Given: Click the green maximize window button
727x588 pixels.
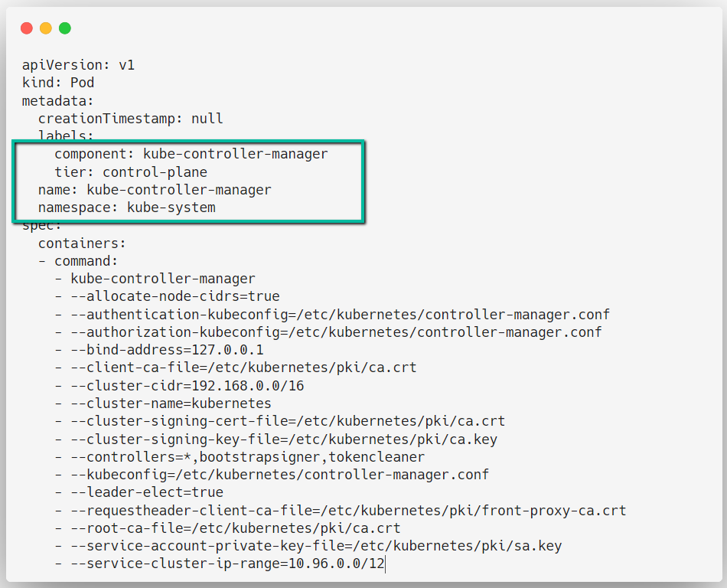Looking at the screenshot, I should (65, 28).
